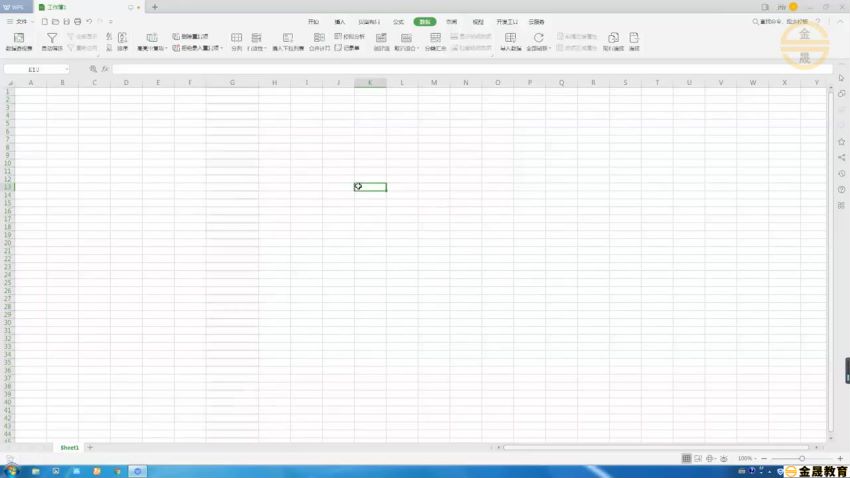The width and height of the screenshot is (850, 478).
Task: Click the New document icon in quick toolbar
Action: [x=45, y=22]
